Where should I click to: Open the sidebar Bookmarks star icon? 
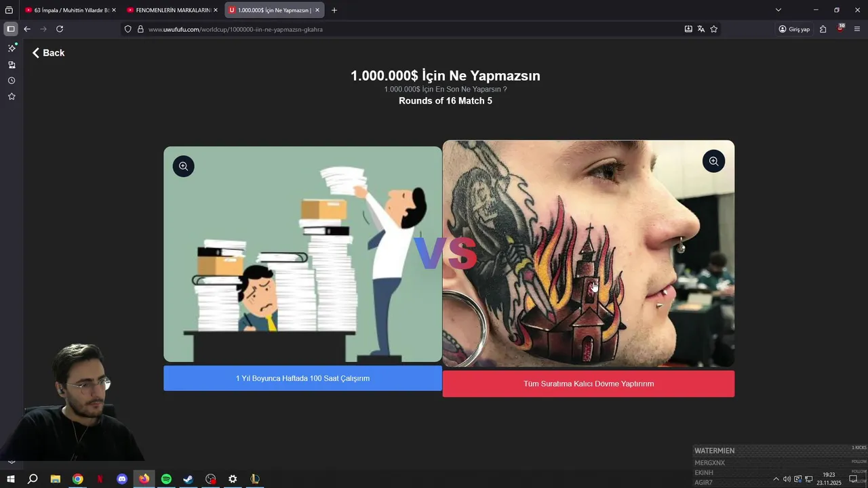pyautogui.click(x=12, y=97)
